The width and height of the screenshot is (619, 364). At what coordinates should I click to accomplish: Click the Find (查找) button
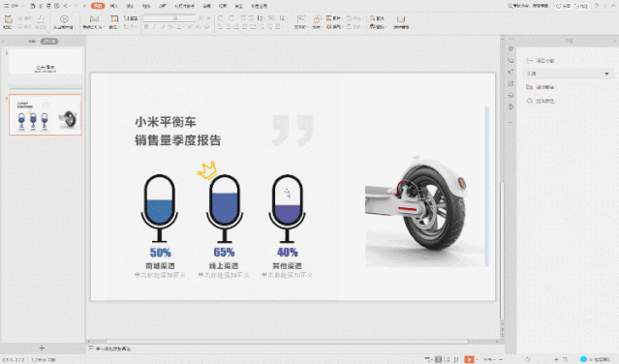pyautogui.click(x=378, y=18)
